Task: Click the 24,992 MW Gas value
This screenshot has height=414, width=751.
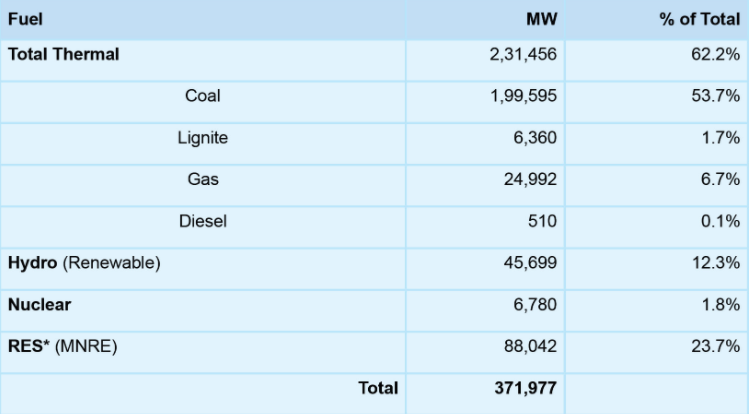Action: [530, 180]
